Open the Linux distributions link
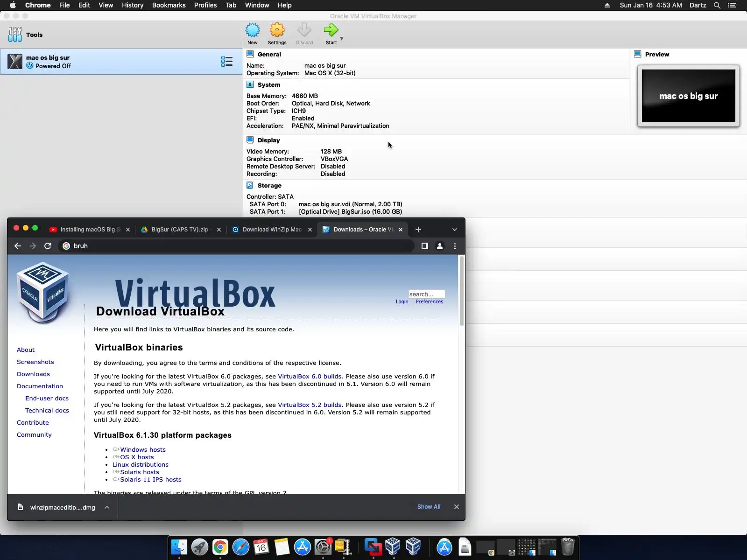The image size is (747, 560). click(141, 465)
